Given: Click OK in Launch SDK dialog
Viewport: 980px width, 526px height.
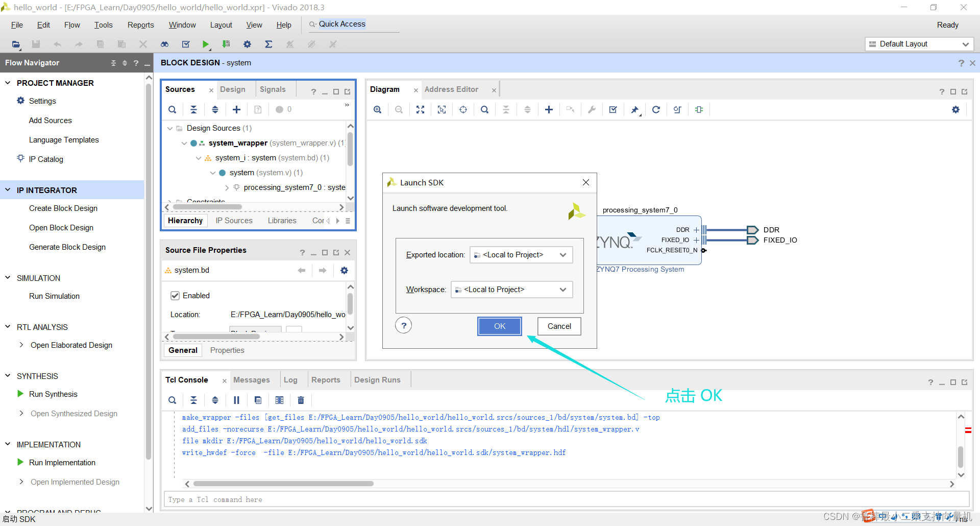Looking at the screenshot, I should coord(499,326).
